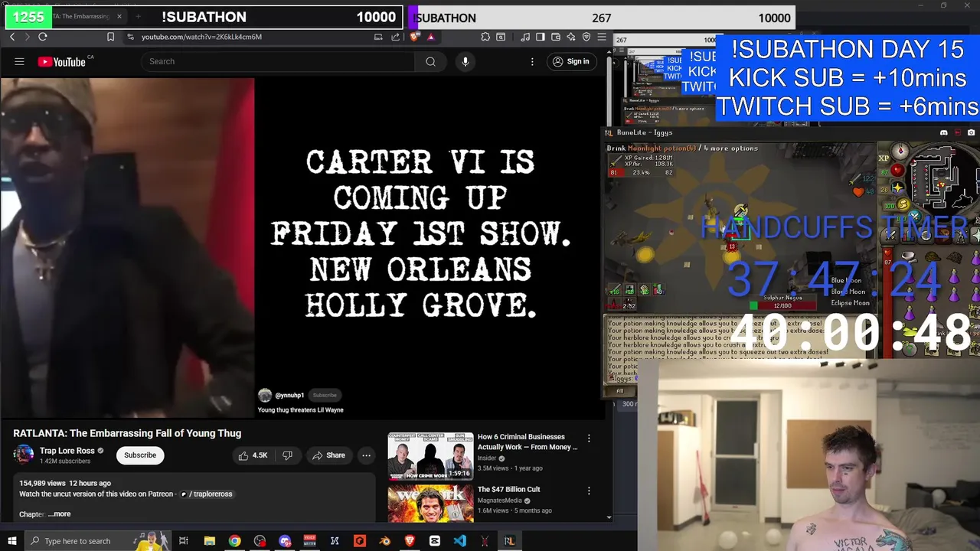
Task: Open Brave Shields lion icon
Action: click(415, 37)
